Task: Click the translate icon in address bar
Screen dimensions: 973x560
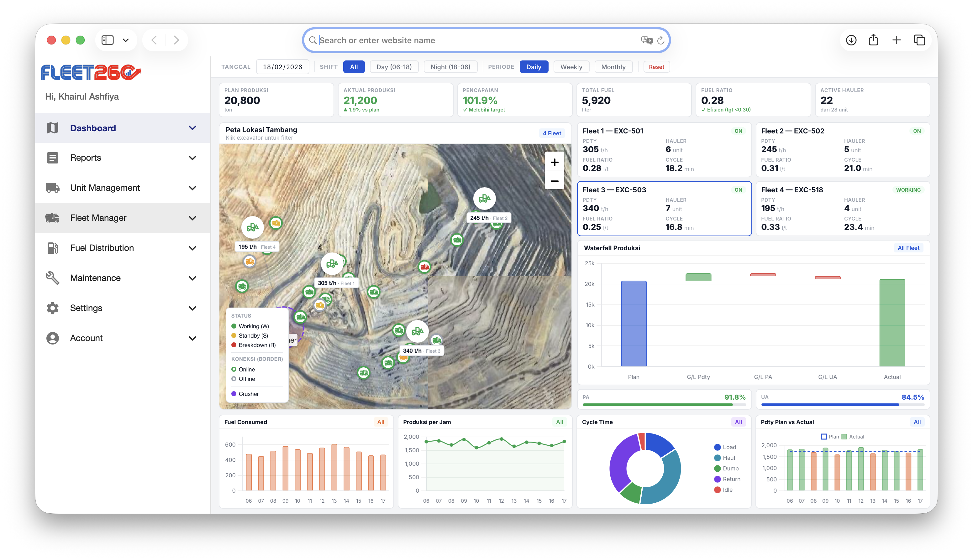Action: tap(647, 40)
